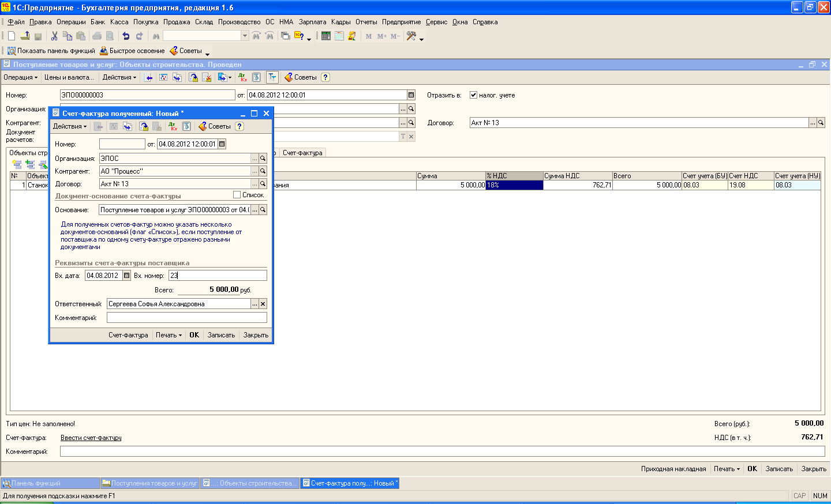
Task: Click calendar picker beside Вх. дата field
Action: point(127,276)
